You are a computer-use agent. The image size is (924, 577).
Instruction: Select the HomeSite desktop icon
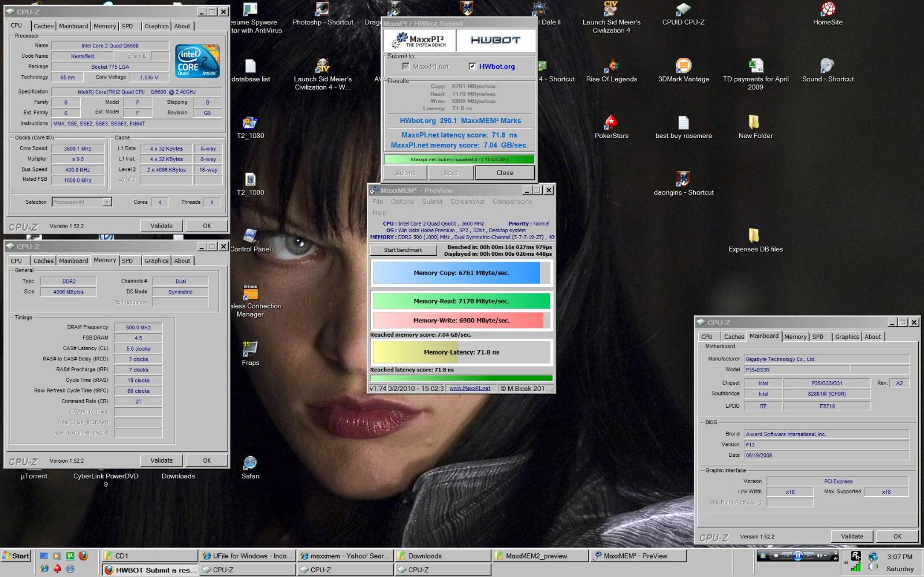pos(828,14)
